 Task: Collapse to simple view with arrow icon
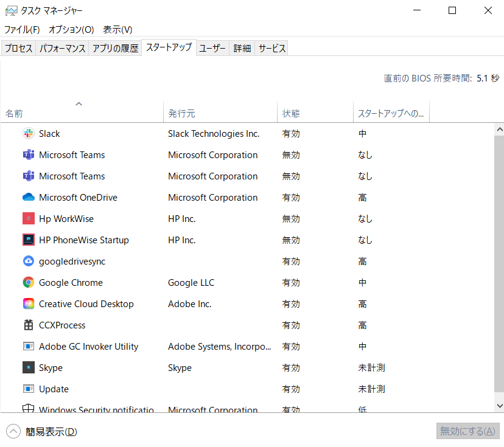13,431
